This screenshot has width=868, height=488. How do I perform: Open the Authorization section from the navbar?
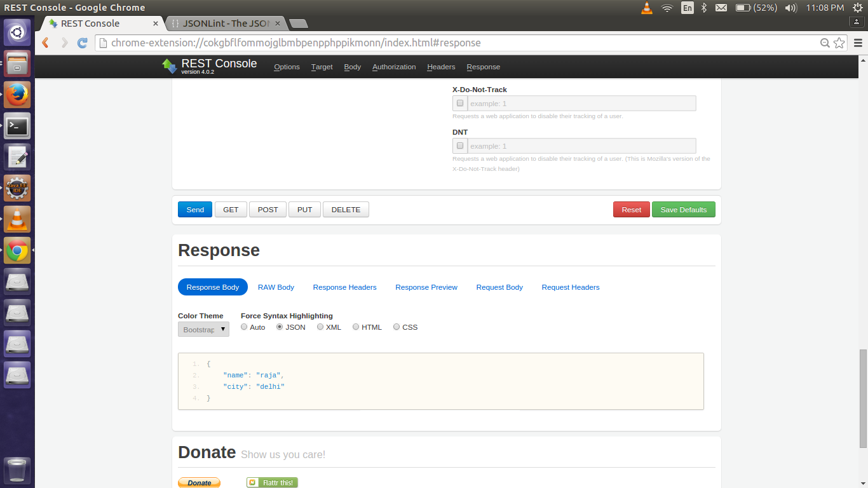click(x=393, y=67)
